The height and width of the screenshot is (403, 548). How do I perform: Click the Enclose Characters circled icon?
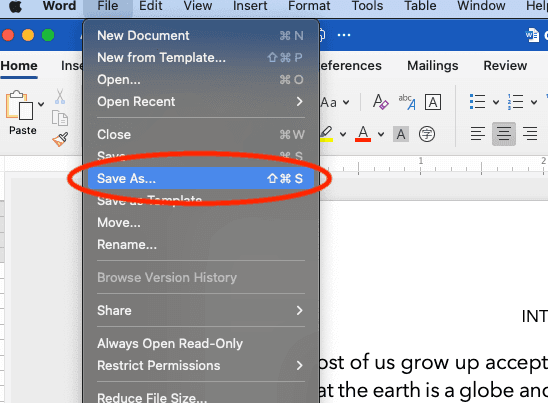[427, 134]
